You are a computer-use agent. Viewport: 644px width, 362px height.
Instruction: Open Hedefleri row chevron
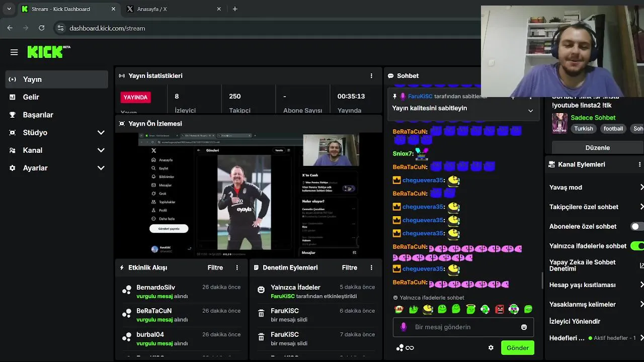[641, 338]
